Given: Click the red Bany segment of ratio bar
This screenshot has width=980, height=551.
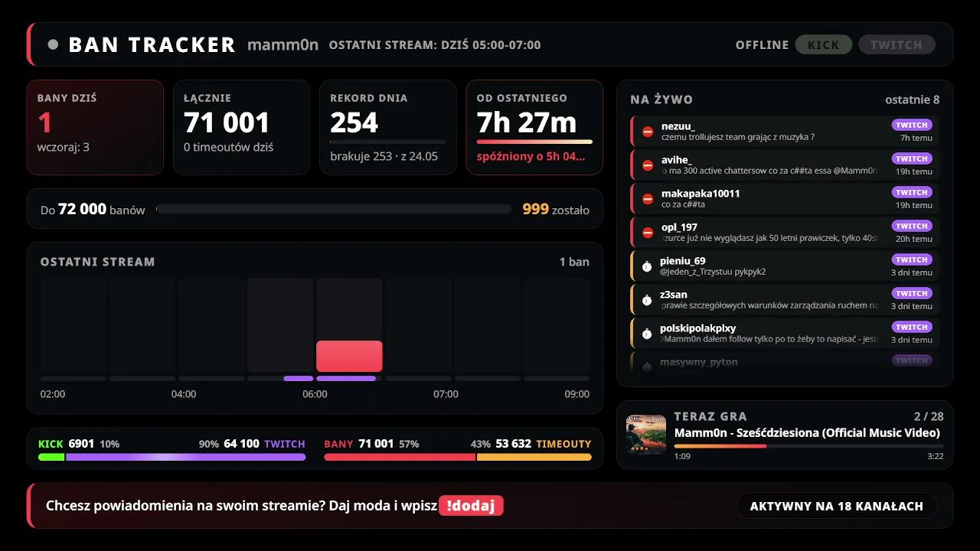Looking at the screenshot, I should coord(400,457).
